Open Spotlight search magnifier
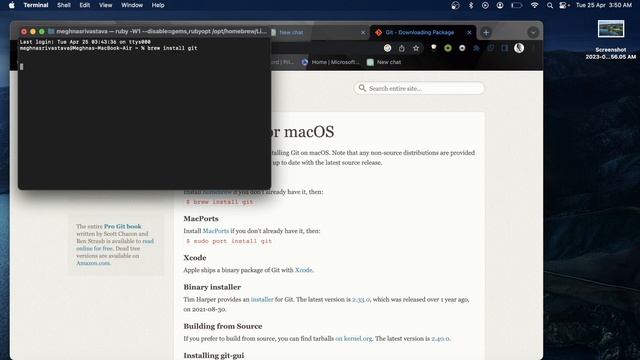Viewport: 640px width, 360px height. [550, 5]
